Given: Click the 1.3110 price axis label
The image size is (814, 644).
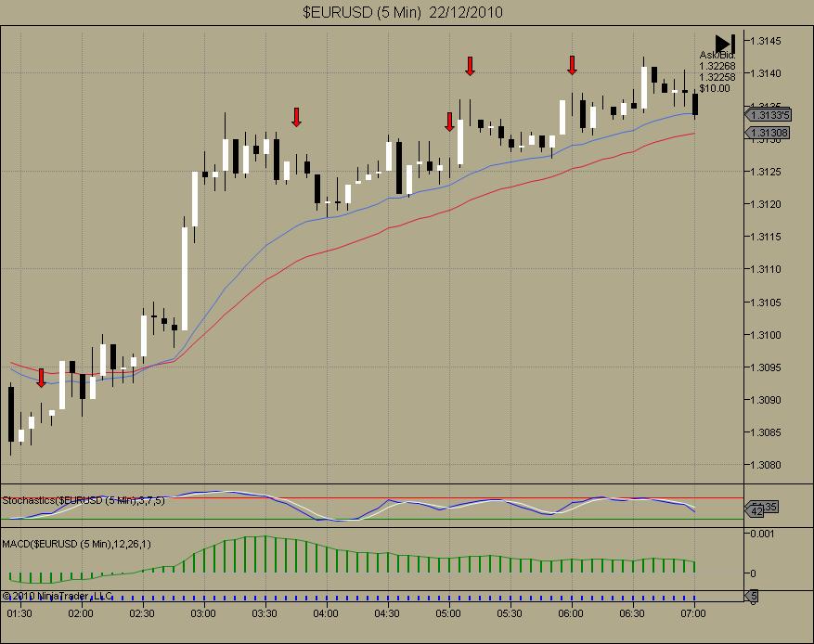Looking at the screenshot, I should (767, 270).
